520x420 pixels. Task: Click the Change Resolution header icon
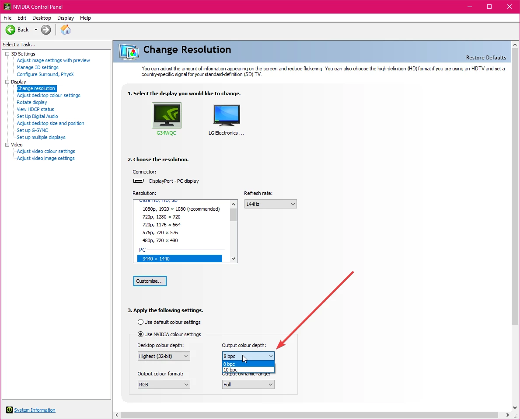click(129, 52)
